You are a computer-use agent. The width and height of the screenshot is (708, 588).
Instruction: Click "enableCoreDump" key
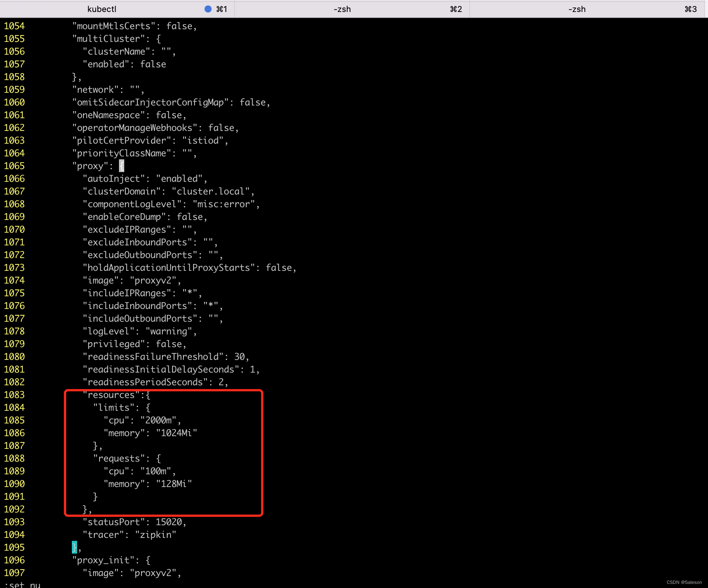coord(124,217)
